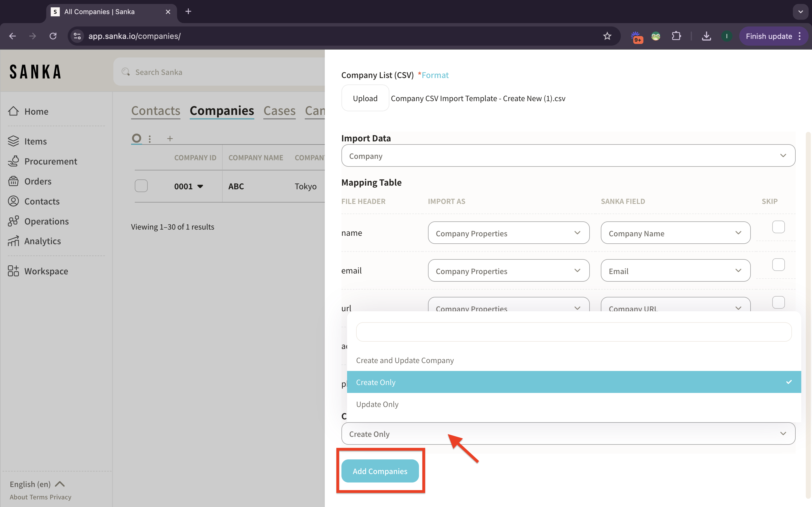Open Operations via its sidebar icon
812x507 pixels.
tap(14, 221)
